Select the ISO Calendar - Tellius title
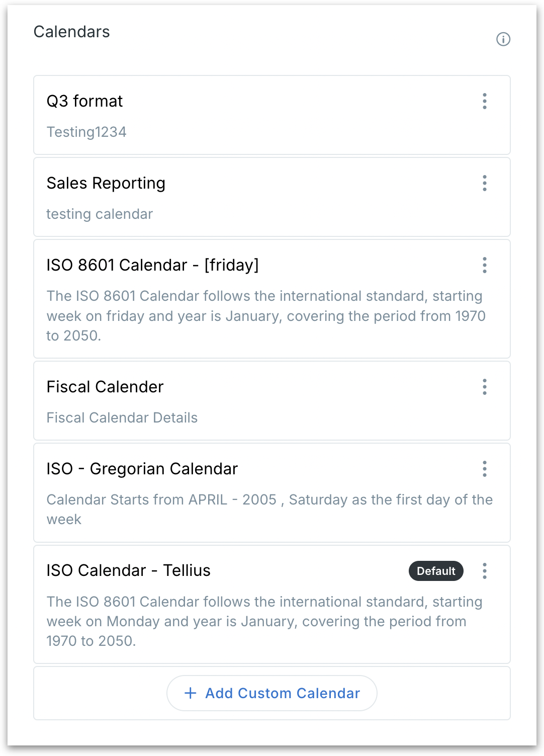Screen dimensions: 544x756 point(128,570)
